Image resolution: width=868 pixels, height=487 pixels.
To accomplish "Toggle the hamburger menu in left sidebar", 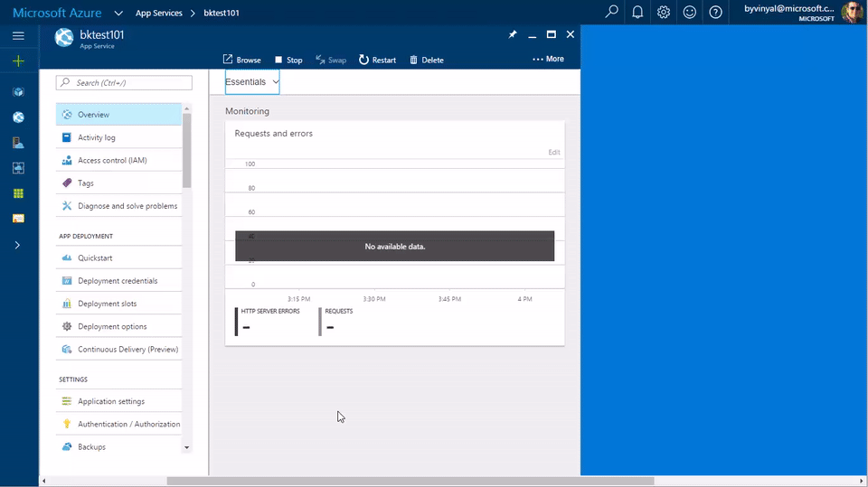I will [18, 35].
